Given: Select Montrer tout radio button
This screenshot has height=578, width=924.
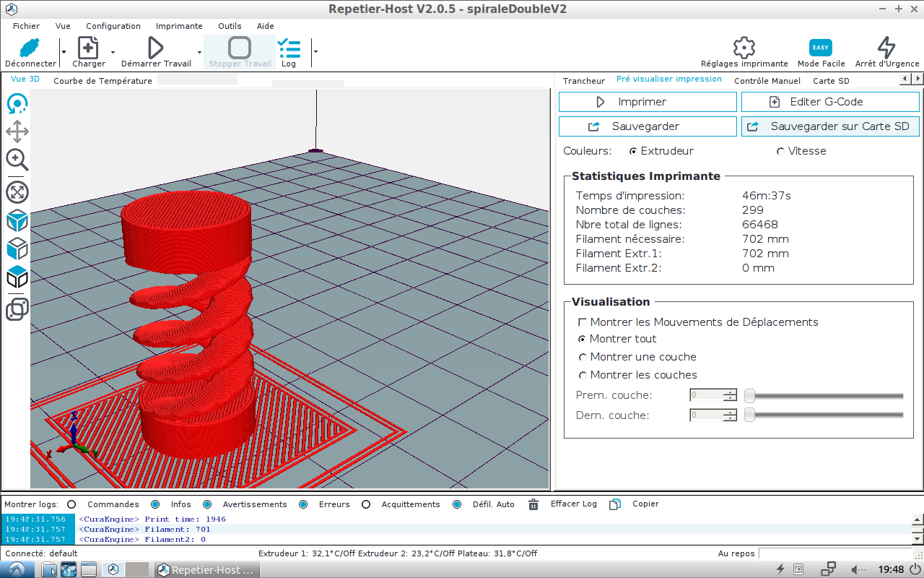Looking at the screenshot, I should click(x=582, y=339).
